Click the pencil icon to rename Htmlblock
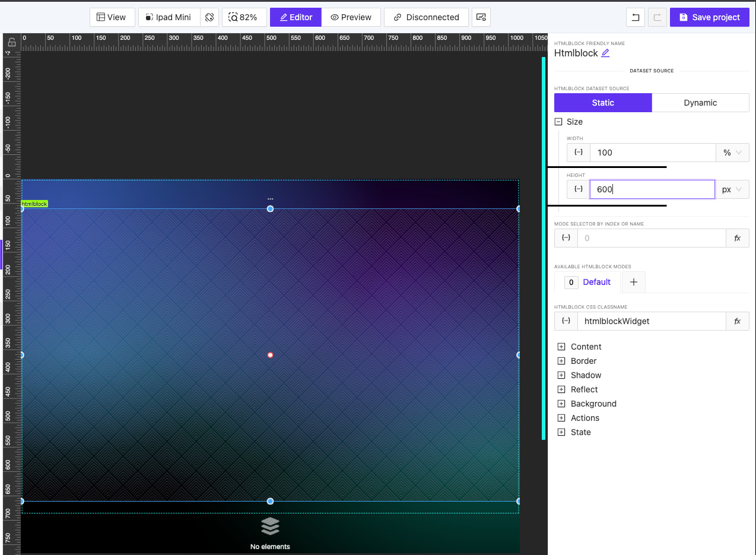This screenshot has height=555, width=756. click(605, 53)
